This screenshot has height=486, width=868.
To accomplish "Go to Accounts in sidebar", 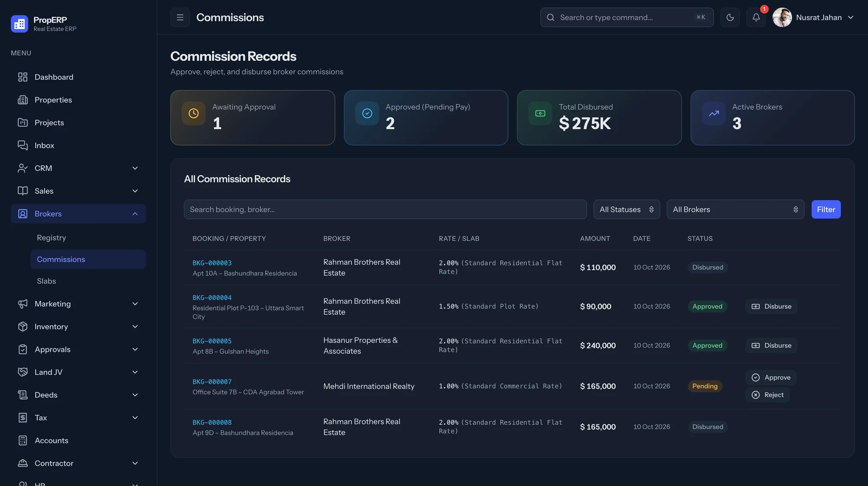I will [x=78, y=440].
